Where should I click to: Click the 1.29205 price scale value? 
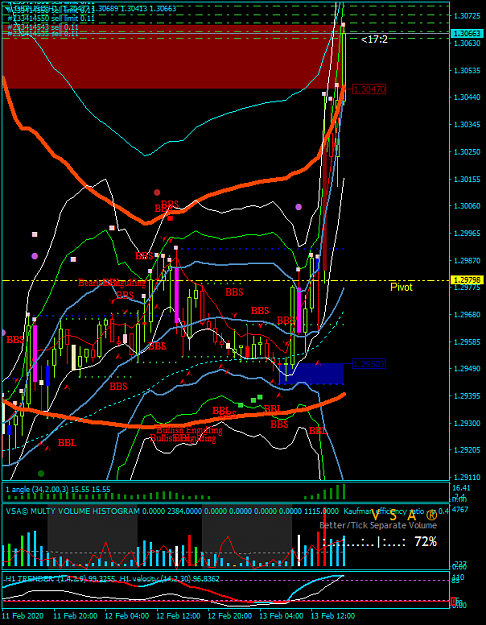coord(467,450)
